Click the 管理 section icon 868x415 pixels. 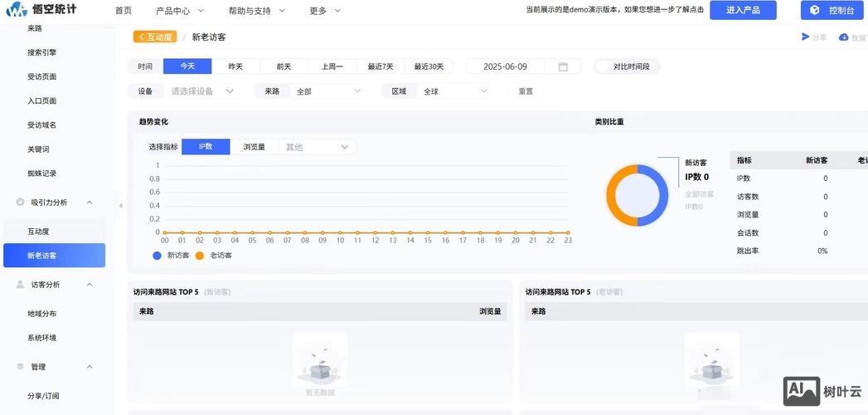coord(21,366)
